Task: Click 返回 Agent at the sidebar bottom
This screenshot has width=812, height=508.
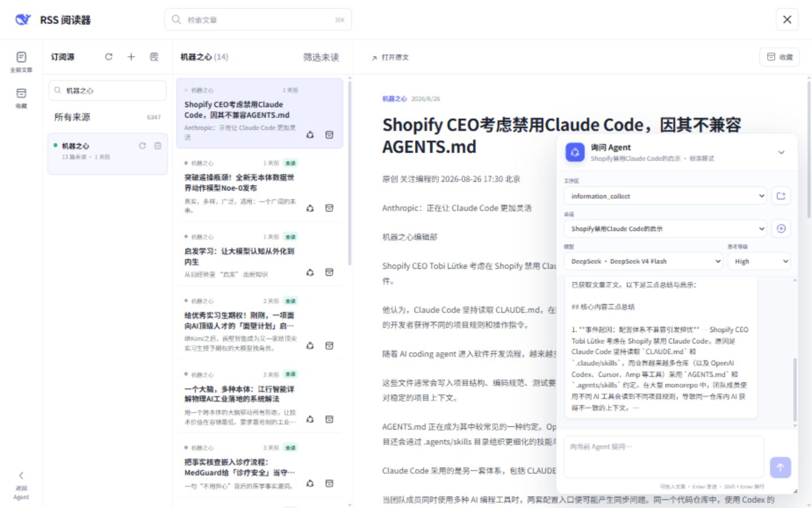Action: pos(21,485)
